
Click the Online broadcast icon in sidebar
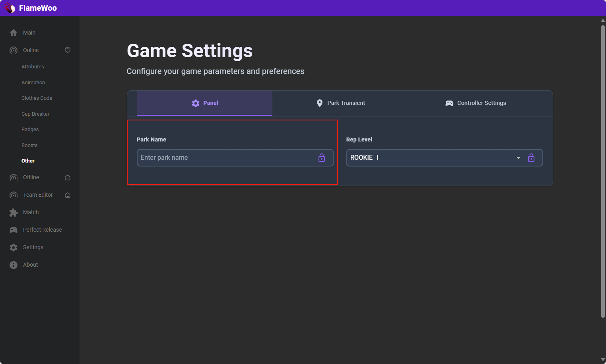click(x=14, y=50)
